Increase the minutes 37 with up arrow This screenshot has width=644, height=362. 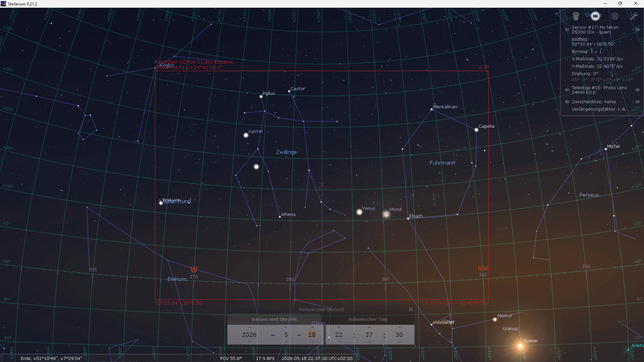369,327
